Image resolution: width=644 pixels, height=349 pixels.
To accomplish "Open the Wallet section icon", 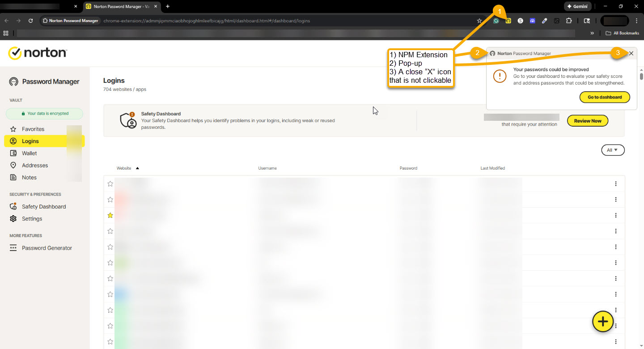I will [14, 153].
